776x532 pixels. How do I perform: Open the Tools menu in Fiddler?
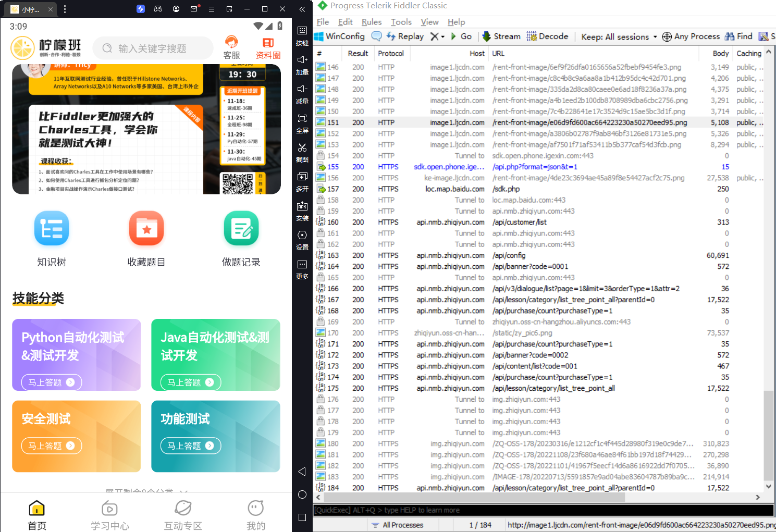401,22
